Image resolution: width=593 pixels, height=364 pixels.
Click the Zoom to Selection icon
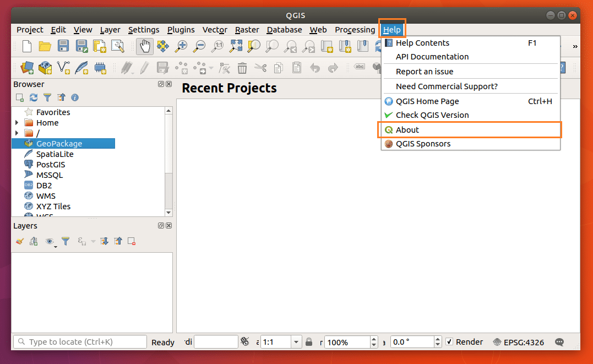[254, 46]
